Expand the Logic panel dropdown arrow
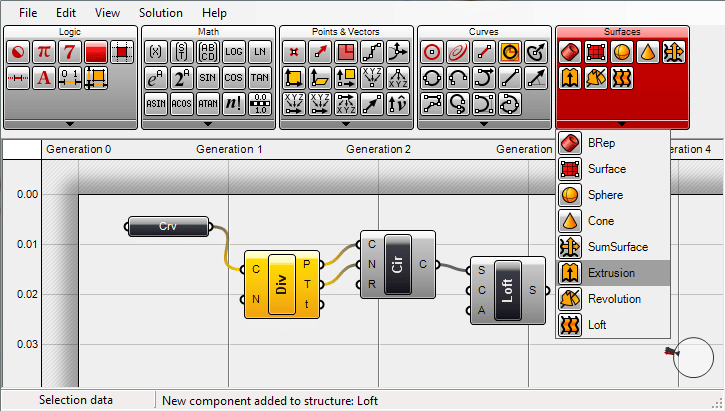This screenshot has width=725, height=411. 70,123
